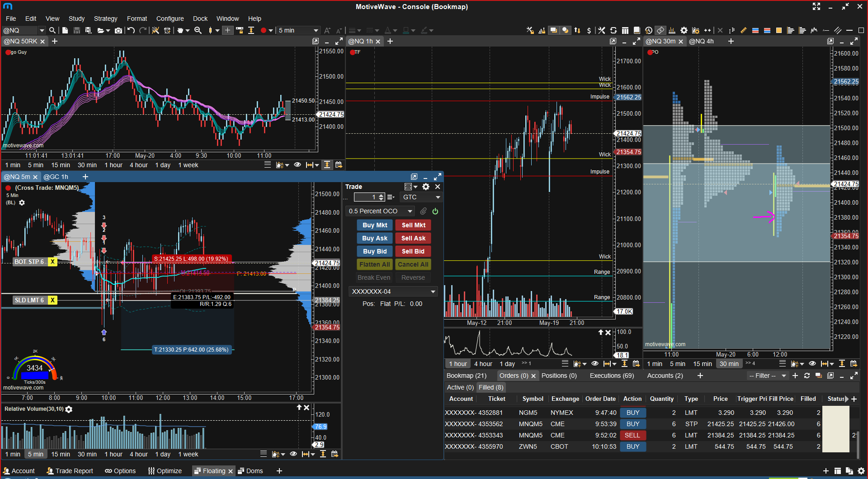Click the Cancel All button
868x479 pixels.
413,264
